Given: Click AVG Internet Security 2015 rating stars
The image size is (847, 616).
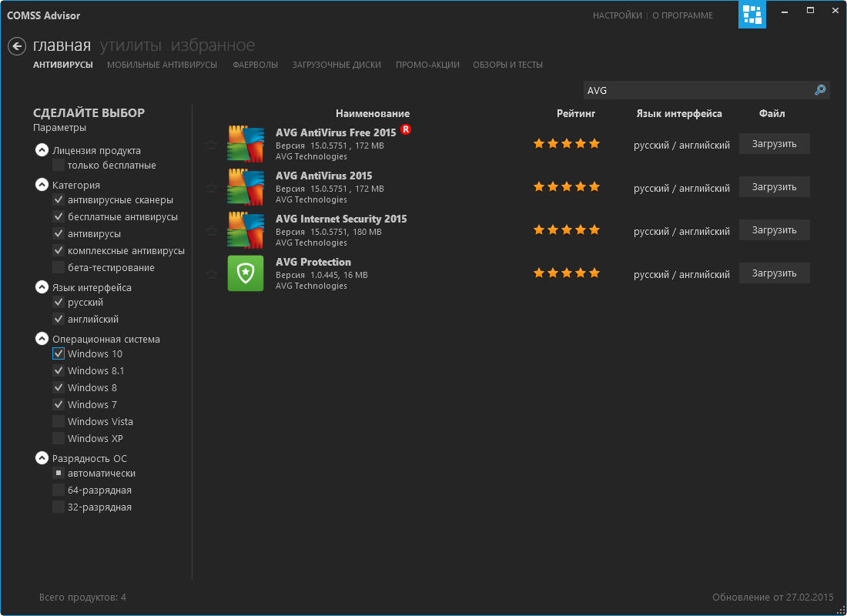Looking at the screenshot, I should [567, 229].
